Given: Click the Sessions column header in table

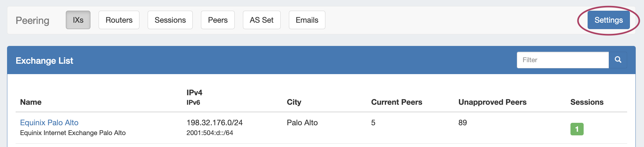Looking at the screenshot, I should [x=587, y=102].
